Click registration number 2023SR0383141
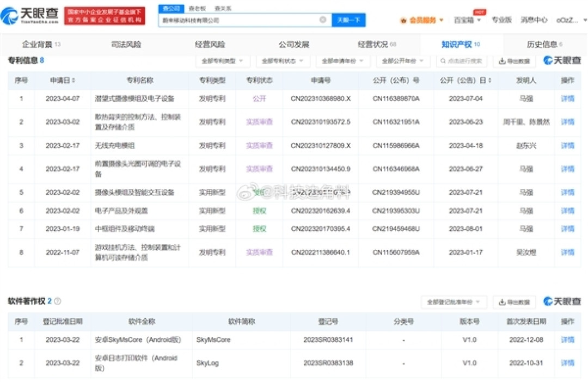This screenshot has width=588, height=382. coord(328,340)
